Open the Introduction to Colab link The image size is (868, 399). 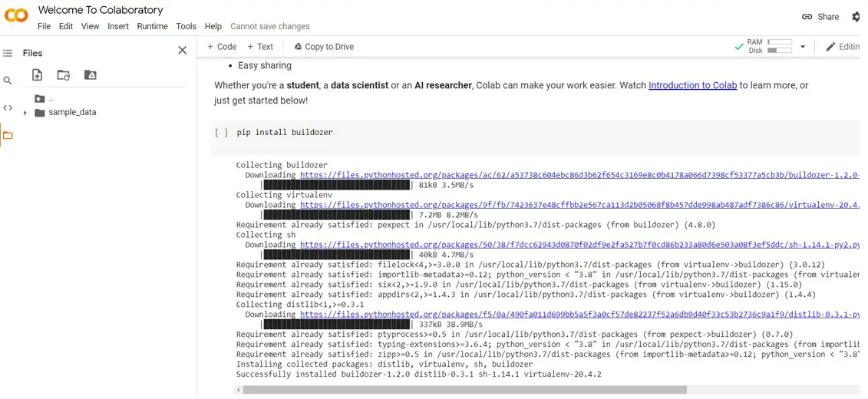point(692,85)
